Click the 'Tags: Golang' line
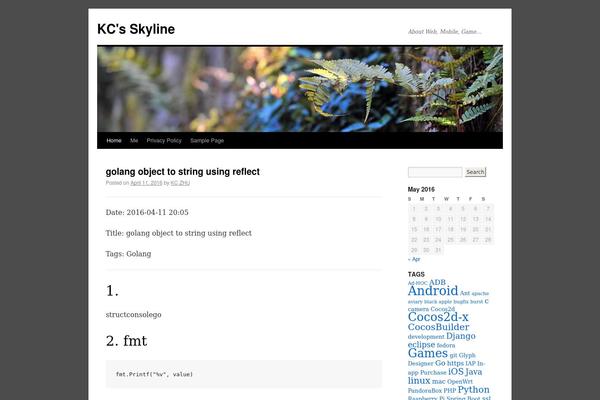Viewport: 600px width, 400px height. (x=128, y=254)
